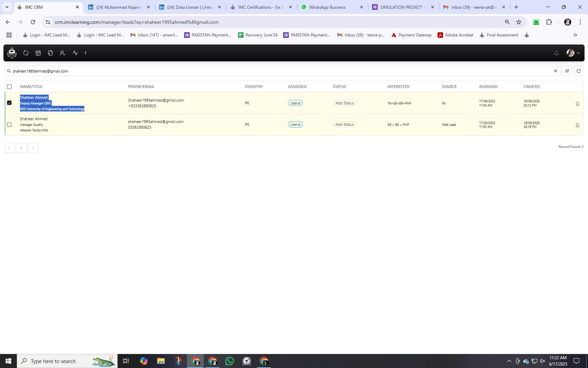Open Adobe Acrobat bookmark
The width and height of the screenshot is (588, 368).
click(456, 35)
